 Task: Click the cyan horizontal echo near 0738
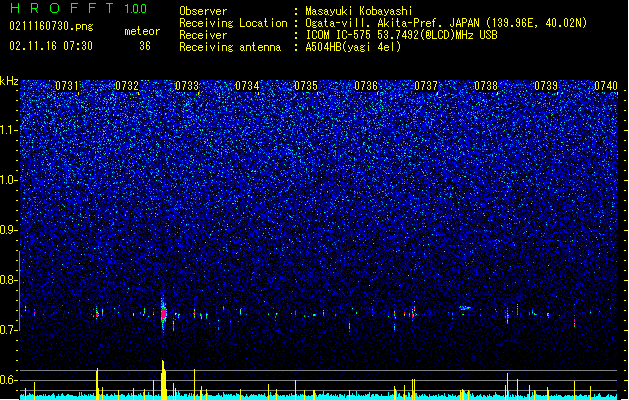coord(465,308)
